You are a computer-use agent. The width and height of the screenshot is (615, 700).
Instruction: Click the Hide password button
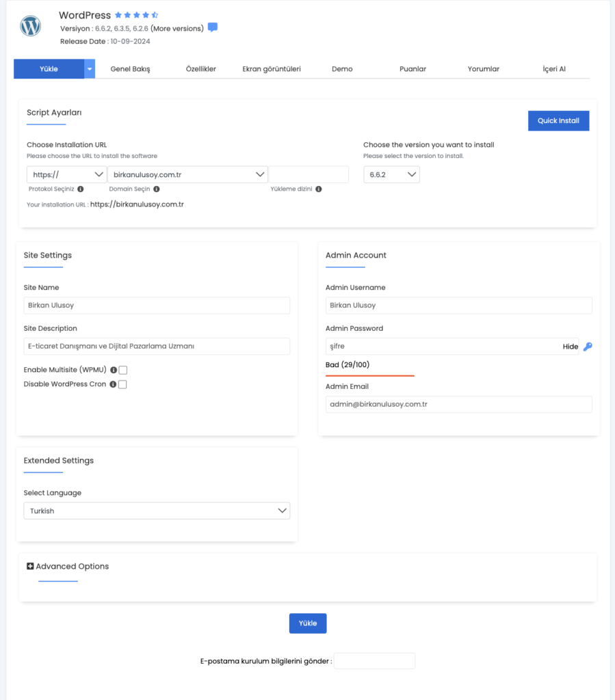[571, 347]
